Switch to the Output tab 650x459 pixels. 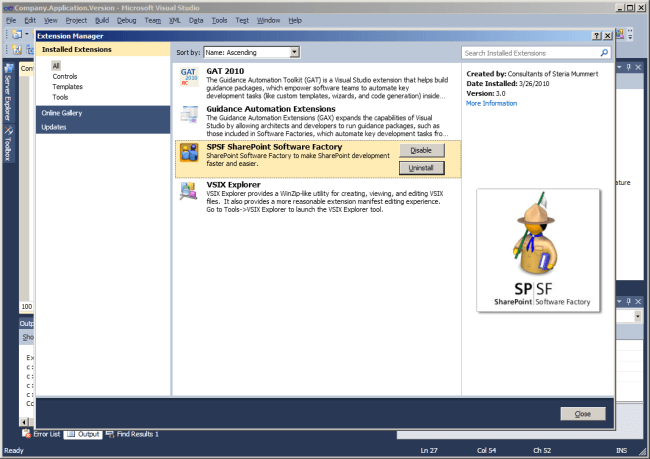click(x=84, y=434)
